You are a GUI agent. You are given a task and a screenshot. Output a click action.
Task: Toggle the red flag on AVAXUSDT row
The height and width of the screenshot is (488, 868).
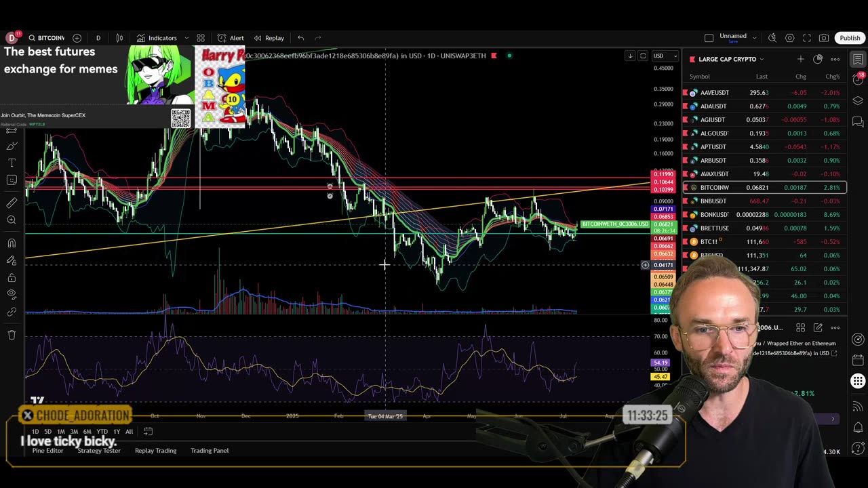(x=685, y=174)
